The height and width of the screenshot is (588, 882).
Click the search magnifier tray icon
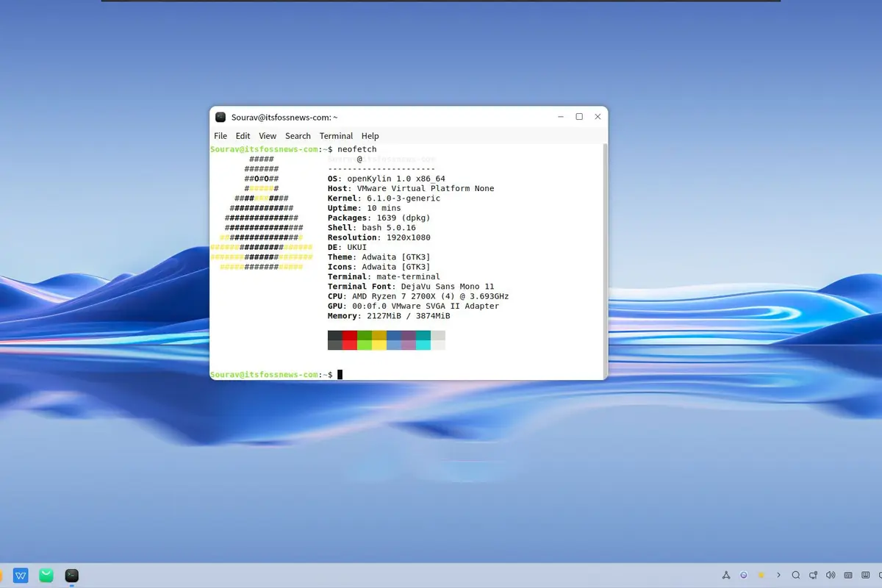796,575
